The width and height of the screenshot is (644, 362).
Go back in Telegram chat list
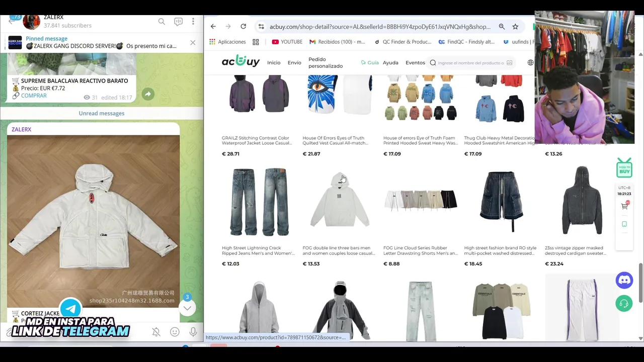11,21
